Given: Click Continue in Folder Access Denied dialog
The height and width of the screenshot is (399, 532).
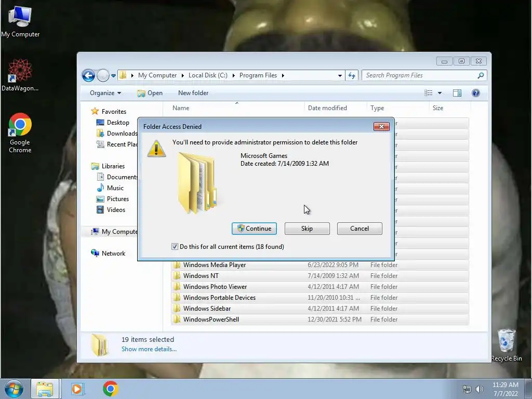Looking at the screenshot, I should 254,229.
